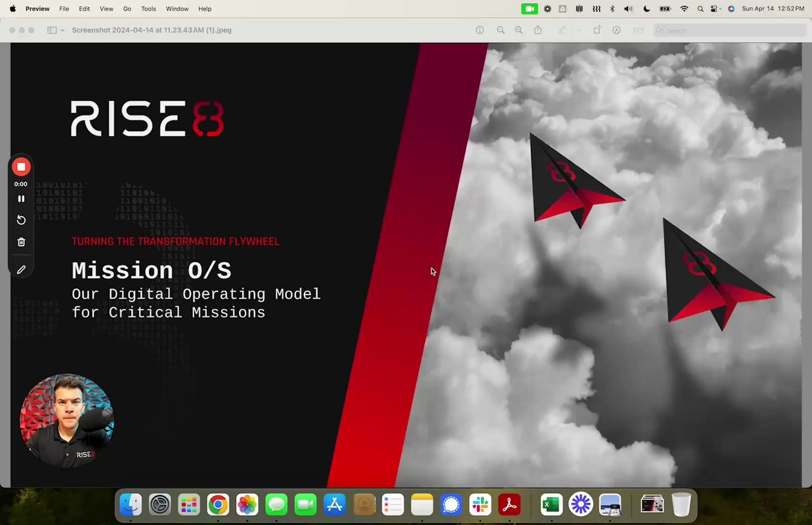This screenshot has width=812, height=525.
Task: Open the Edit menu
Action: [x=84, y=9]
